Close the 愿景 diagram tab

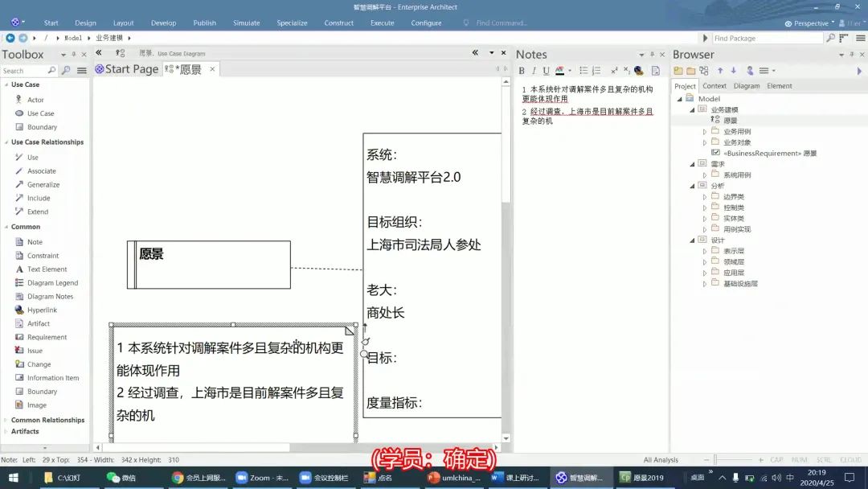coord(212,69)
